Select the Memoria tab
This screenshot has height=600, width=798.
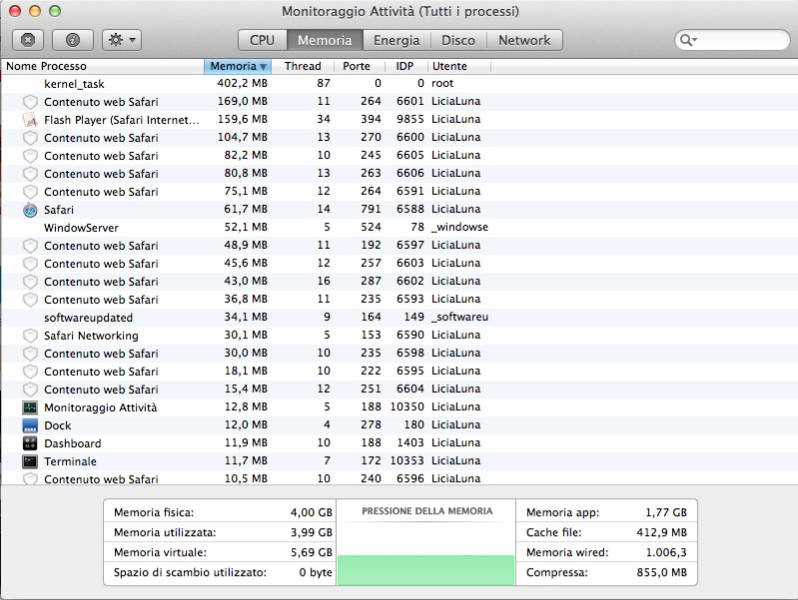(x=325, y=40)
